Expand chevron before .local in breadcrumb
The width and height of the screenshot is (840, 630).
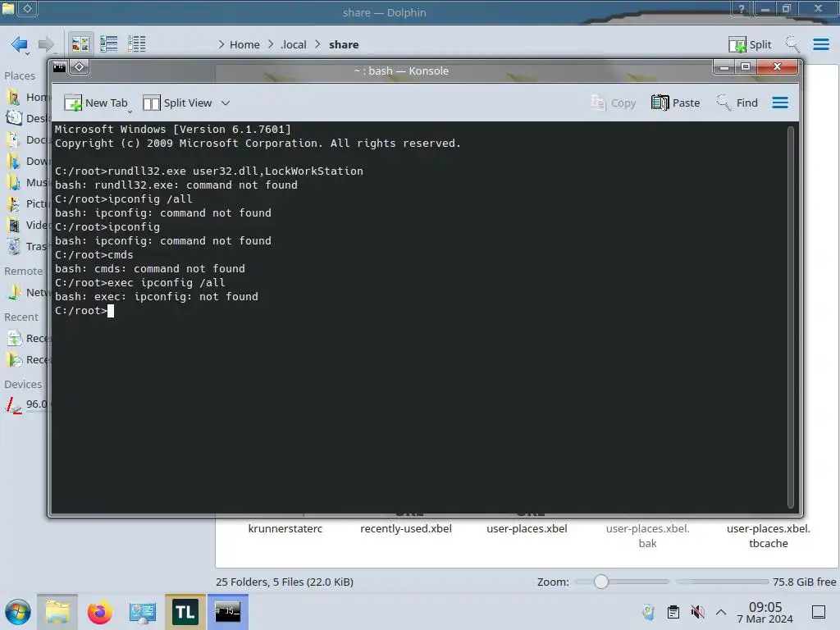(x=271, y=44)
